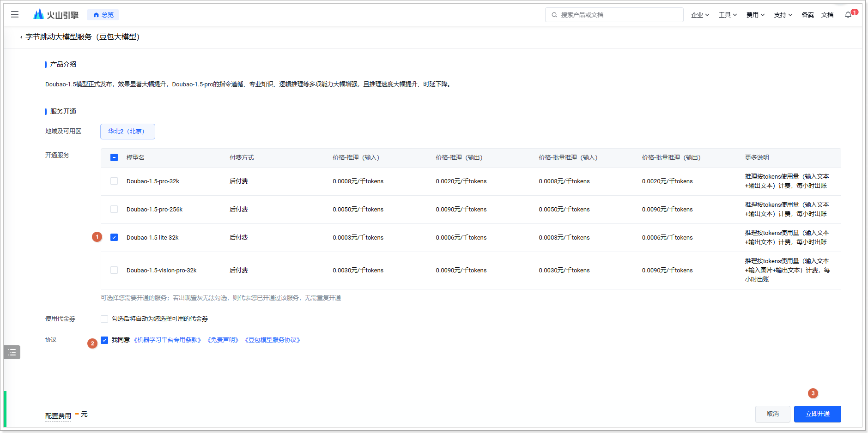Open 《豆包模型服务协议》 link
The width and height of the screenshot is (868, 433).
(x=273, y=340)
